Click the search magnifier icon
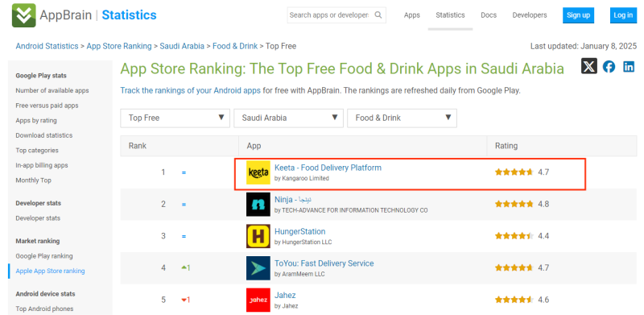Screen dimensions: 644x315 (x=378, y=15)
